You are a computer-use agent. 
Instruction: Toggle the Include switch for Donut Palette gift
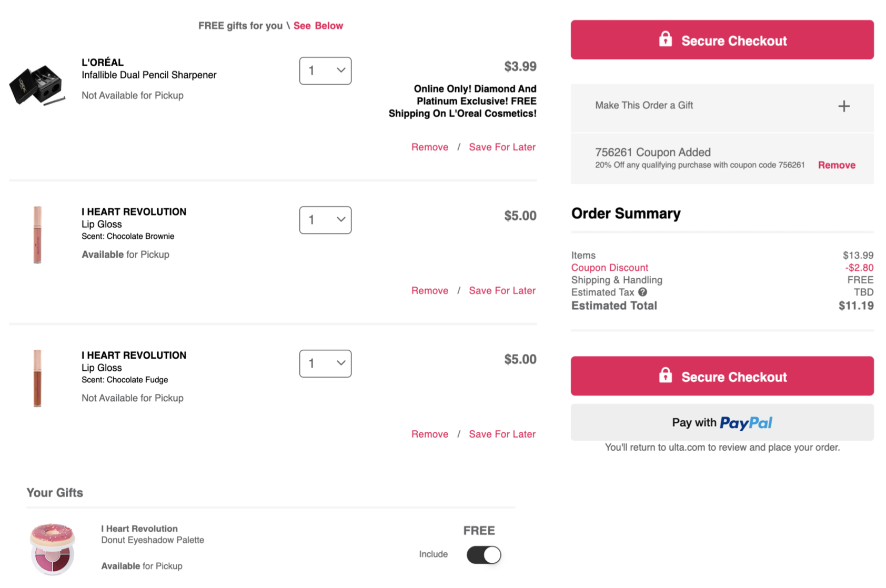coord(484,555)
